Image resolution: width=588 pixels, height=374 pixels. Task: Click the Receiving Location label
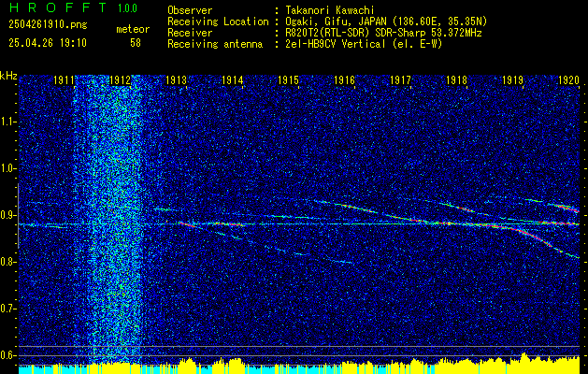tap(218, 22)
